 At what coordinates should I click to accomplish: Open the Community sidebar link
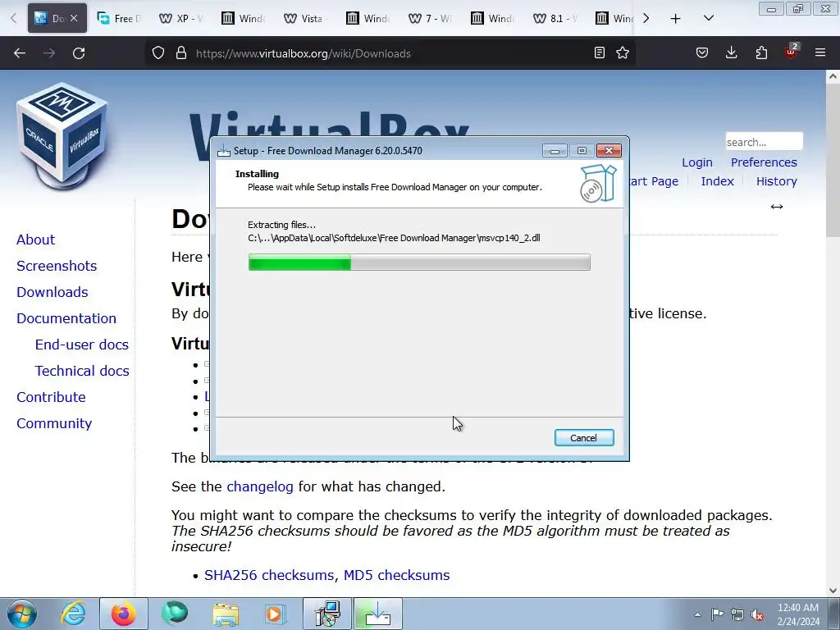[x=54, y=423]
